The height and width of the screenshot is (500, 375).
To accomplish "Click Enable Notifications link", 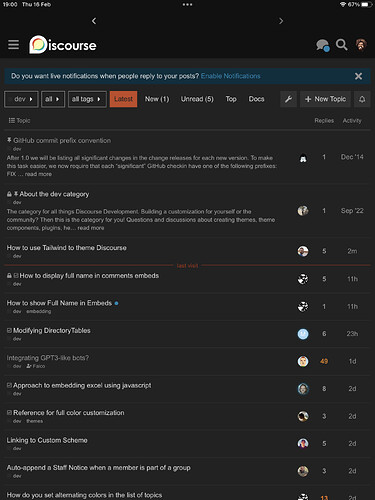I will click(231, 76).
